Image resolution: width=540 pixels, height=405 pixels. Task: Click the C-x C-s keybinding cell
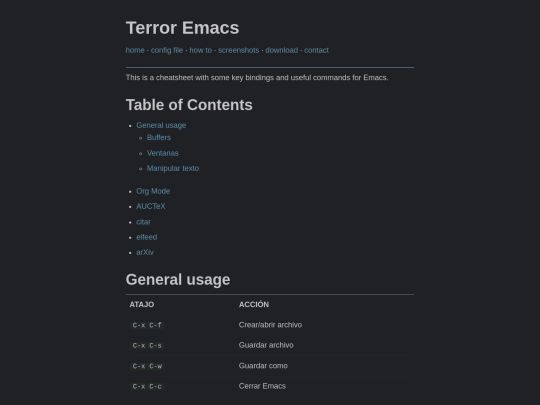147,345
